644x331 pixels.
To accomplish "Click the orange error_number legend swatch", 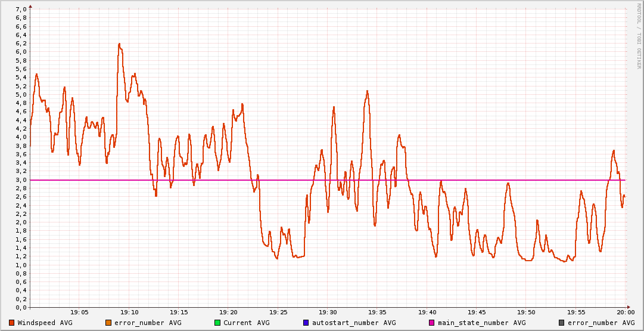I will (108, 323).
